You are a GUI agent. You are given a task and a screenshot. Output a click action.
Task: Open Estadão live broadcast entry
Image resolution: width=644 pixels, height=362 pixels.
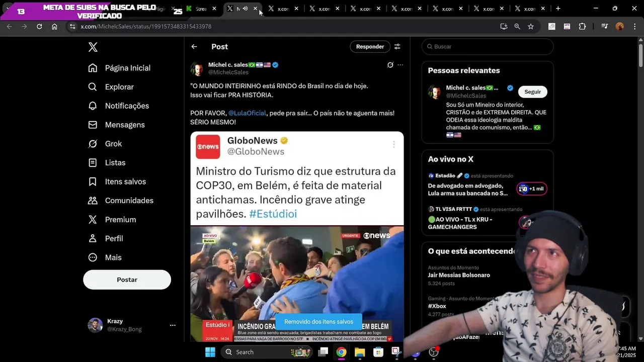pos(487,185)
